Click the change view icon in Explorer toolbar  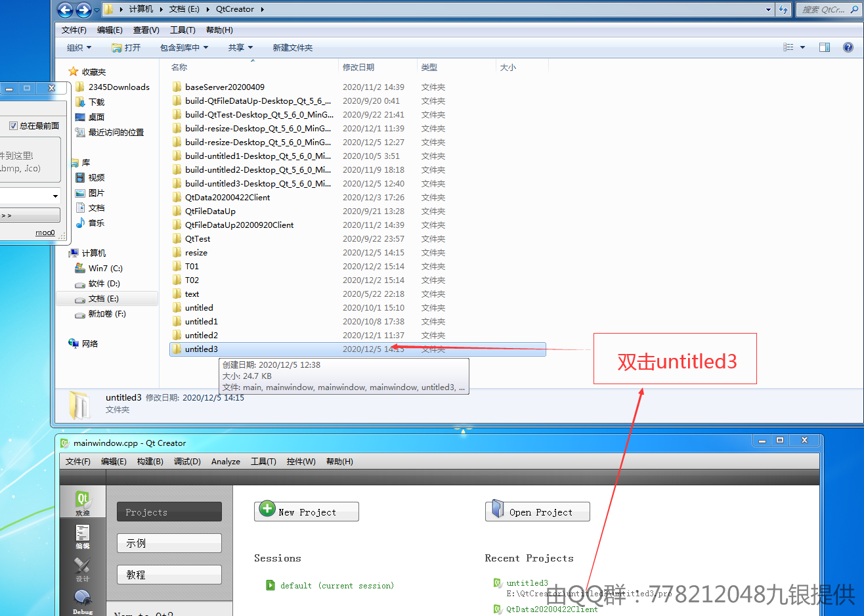click(788, 47)
